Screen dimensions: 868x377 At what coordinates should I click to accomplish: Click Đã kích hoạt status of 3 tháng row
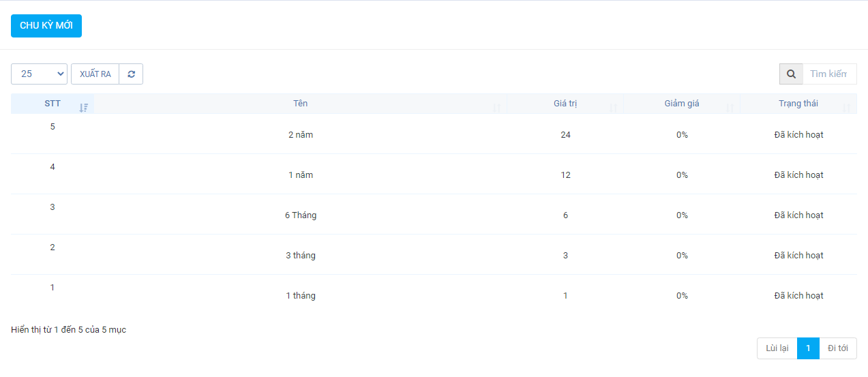(798, 256)
